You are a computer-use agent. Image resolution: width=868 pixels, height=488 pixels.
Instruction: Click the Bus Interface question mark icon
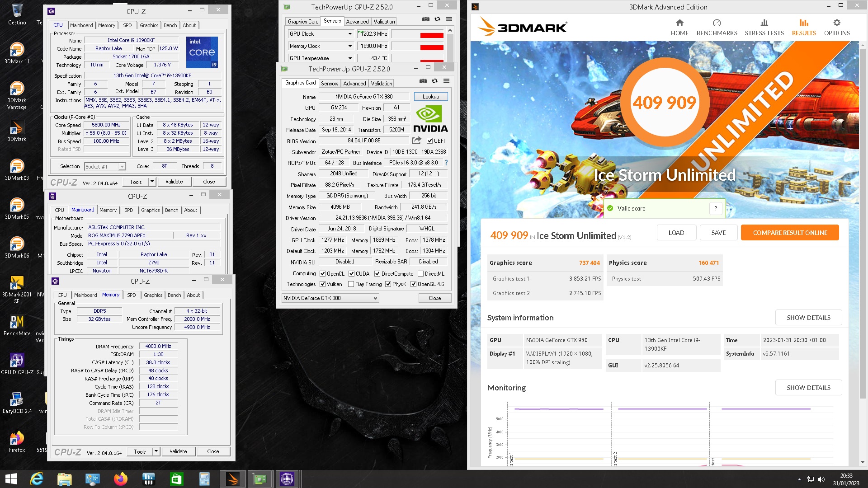[x=446, y=163]
